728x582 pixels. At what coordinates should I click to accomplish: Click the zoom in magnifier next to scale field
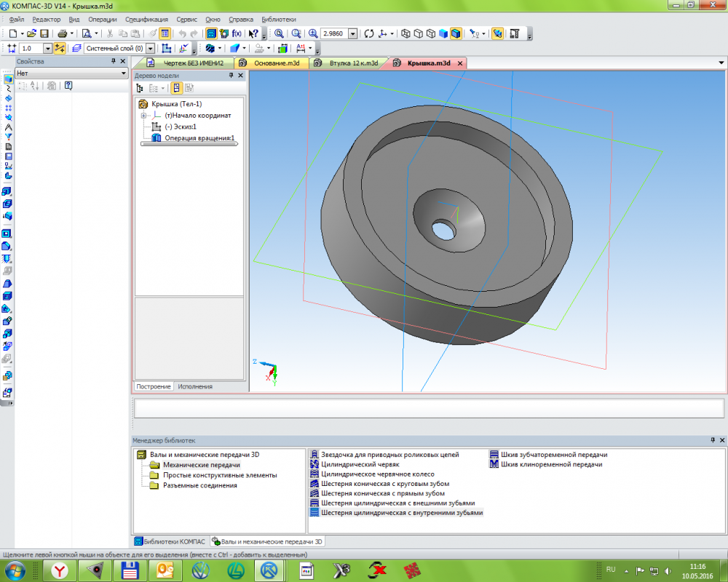[x=313, y=33]
